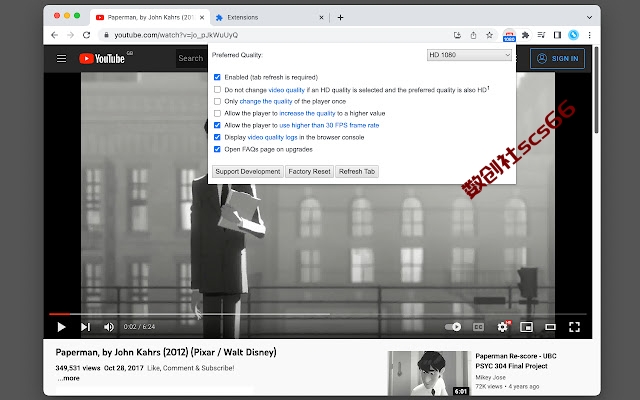
Task: Open the 'video quality logs' link
Action: coord(272,138)
